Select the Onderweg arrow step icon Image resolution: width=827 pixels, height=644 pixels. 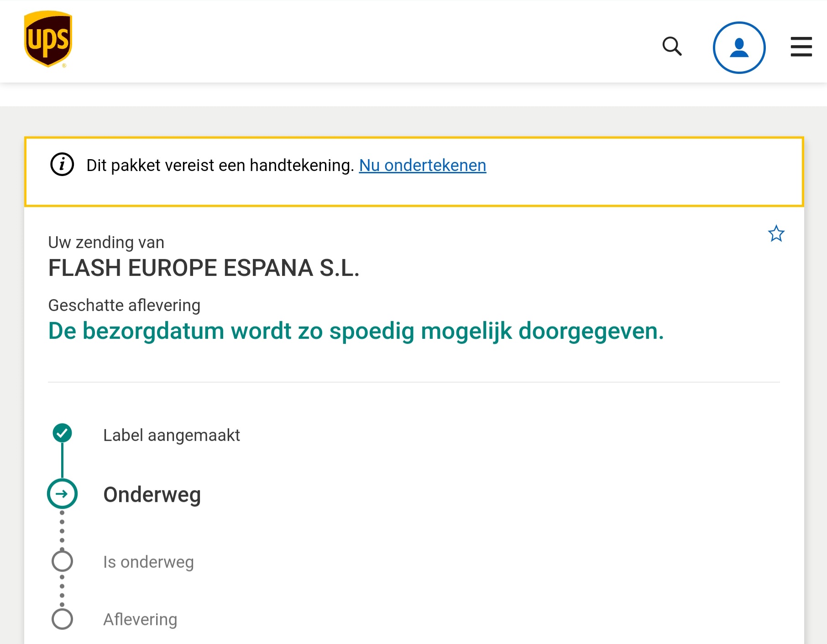click(62, 493)
